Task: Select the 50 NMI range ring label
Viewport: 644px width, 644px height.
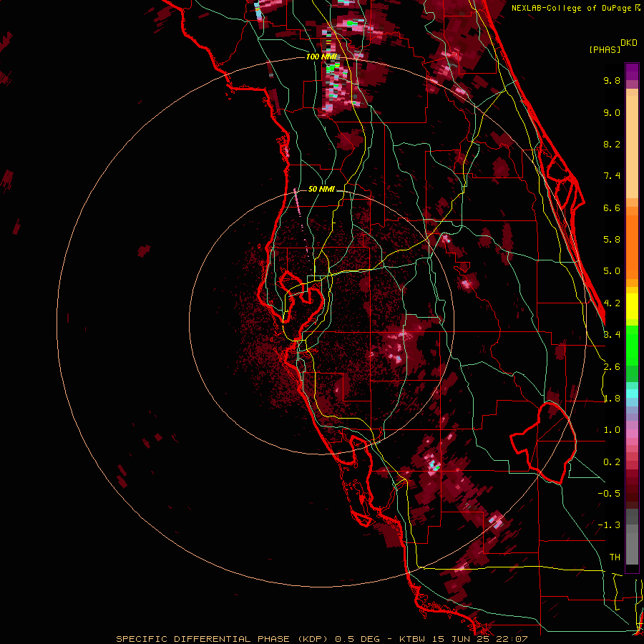Action: pos(321,189)
